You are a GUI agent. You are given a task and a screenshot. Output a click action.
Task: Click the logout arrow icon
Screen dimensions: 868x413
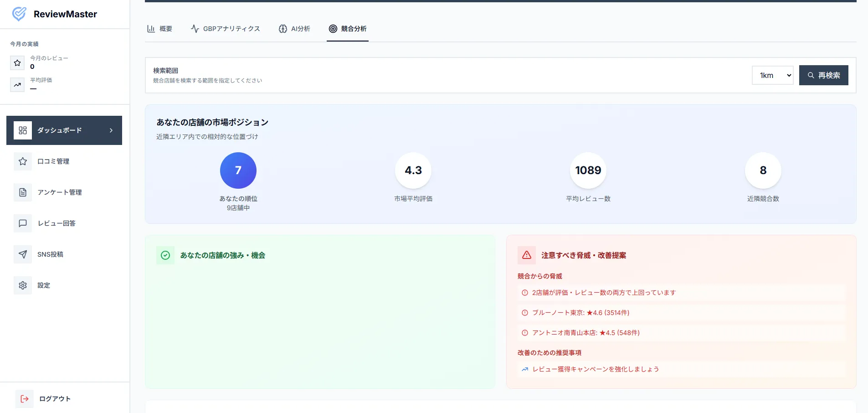coord(25,399)
